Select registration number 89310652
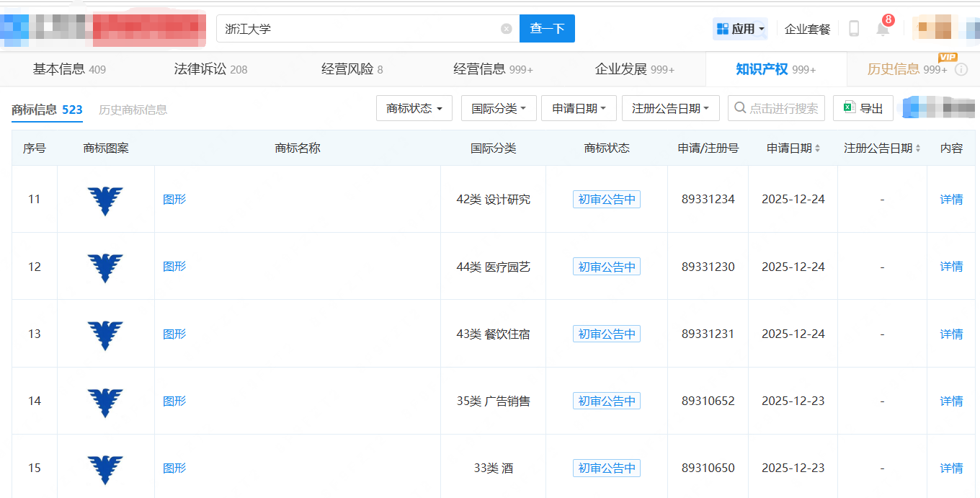Image resolution: width=980 pixels, height=498 pixels. [x=708, y=401]
